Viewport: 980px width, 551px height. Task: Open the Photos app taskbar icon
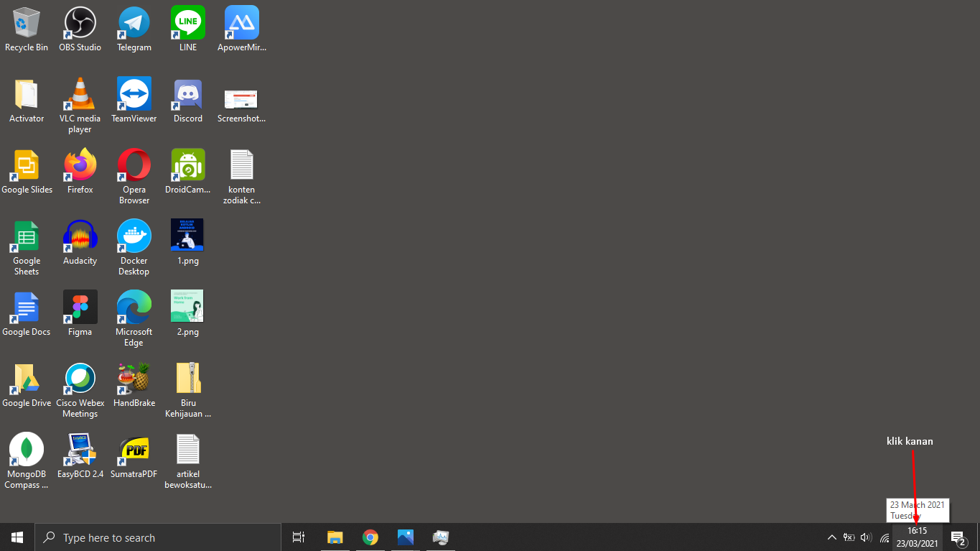[406, 537]
